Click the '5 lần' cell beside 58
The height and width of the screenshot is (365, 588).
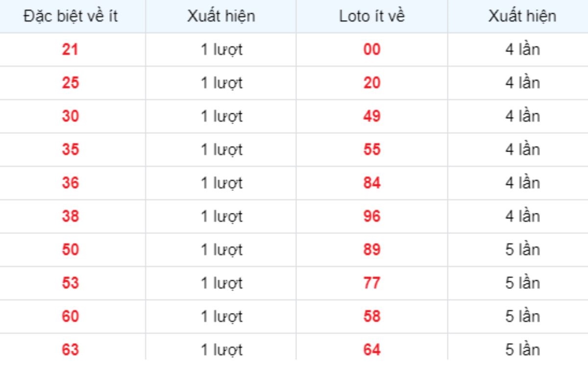click(522, 316)
